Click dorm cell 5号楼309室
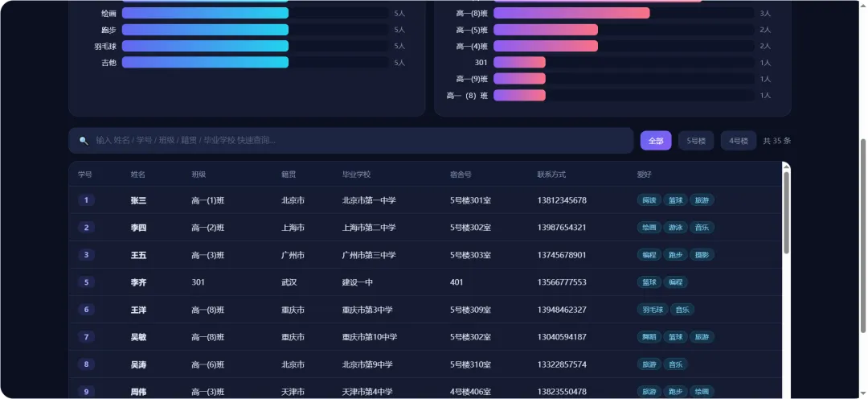Screen dimensions: 868x399 (x=470, y=310)
